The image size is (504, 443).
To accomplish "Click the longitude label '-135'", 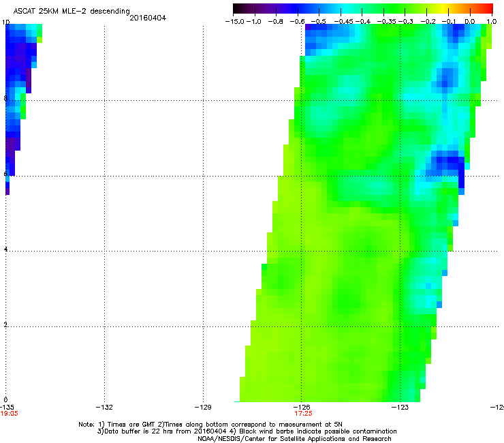I will 7,408.
